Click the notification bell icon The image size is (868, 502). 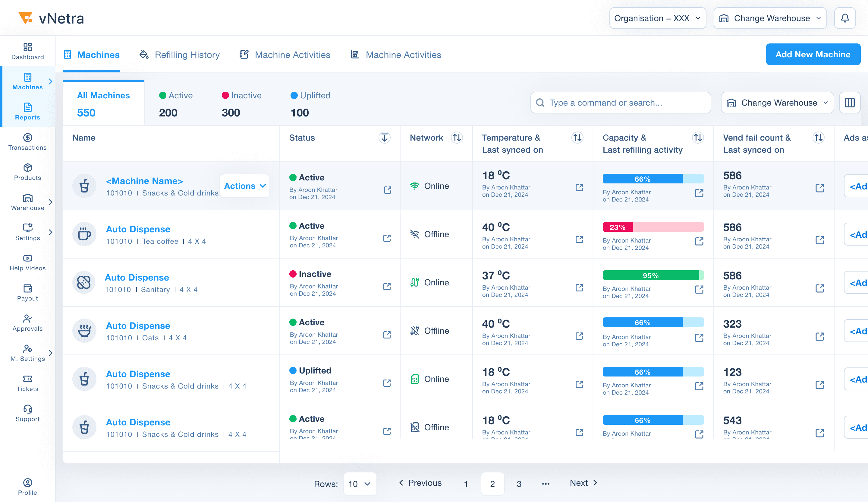pyautogui.click(x=844, y=18)
